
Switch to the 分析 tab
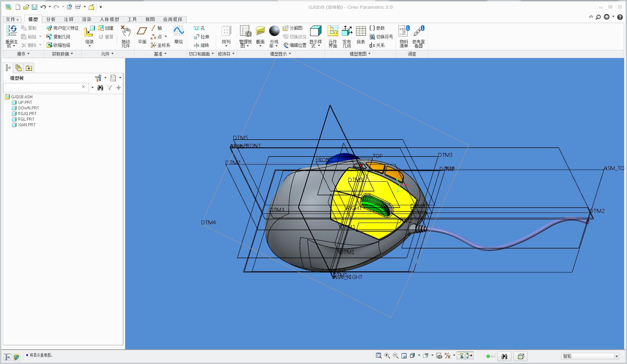(51, 19)
